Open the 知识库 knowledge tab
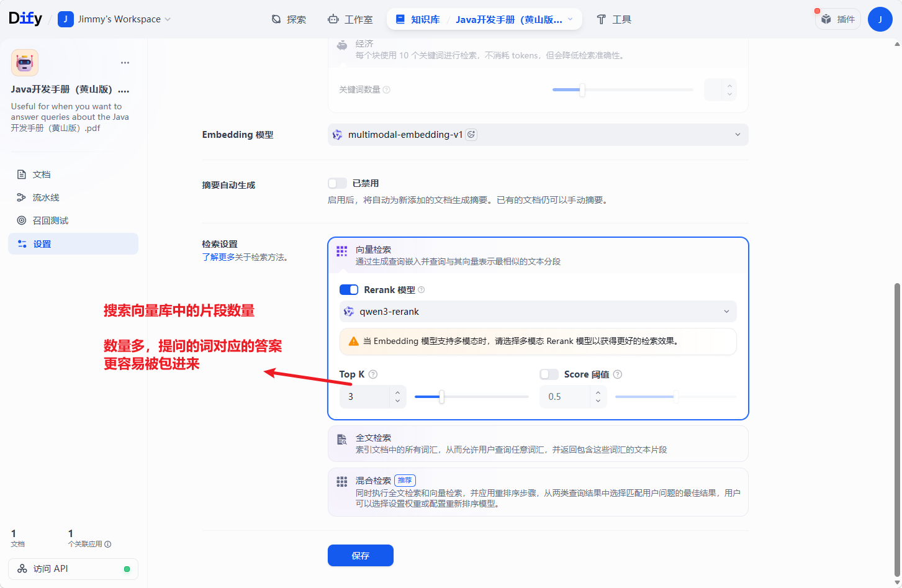This screenshot has height=588, width=902. pyautogui.click(x=418, y=19)
